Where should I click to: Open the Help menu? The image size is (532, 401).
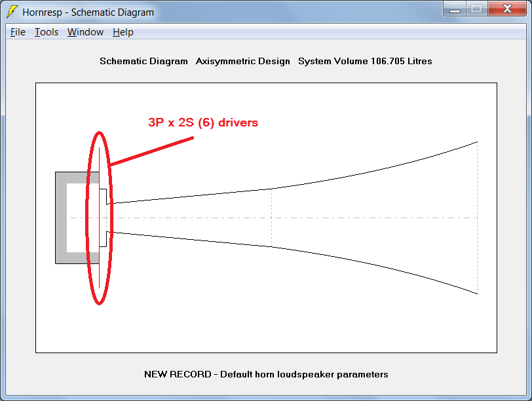pos(123,32)
